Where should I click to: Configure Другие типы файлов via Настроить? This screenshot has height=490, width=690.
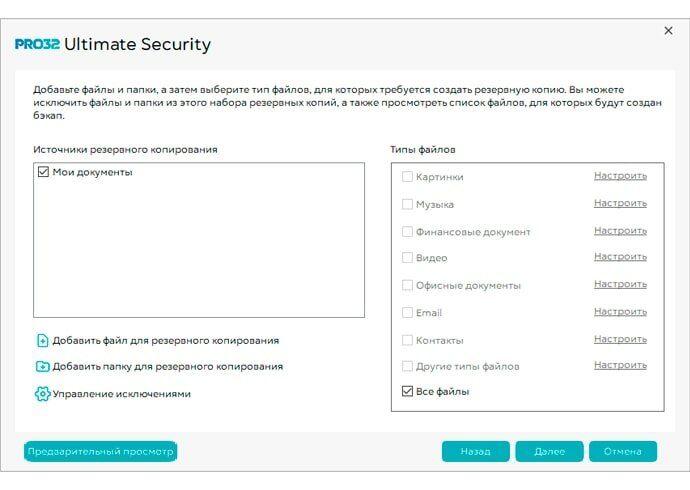click(x=620, y=365)
